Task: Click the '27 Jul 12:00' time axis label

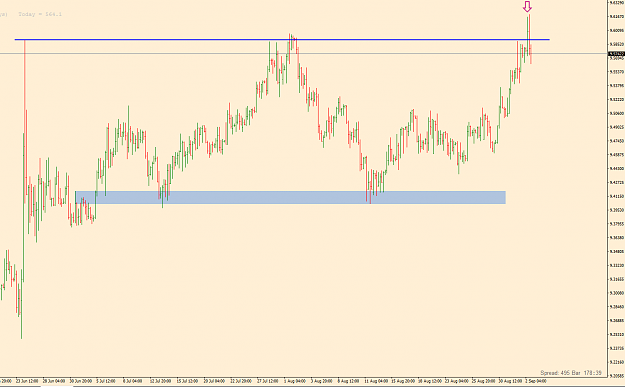Action: (267, 381)
